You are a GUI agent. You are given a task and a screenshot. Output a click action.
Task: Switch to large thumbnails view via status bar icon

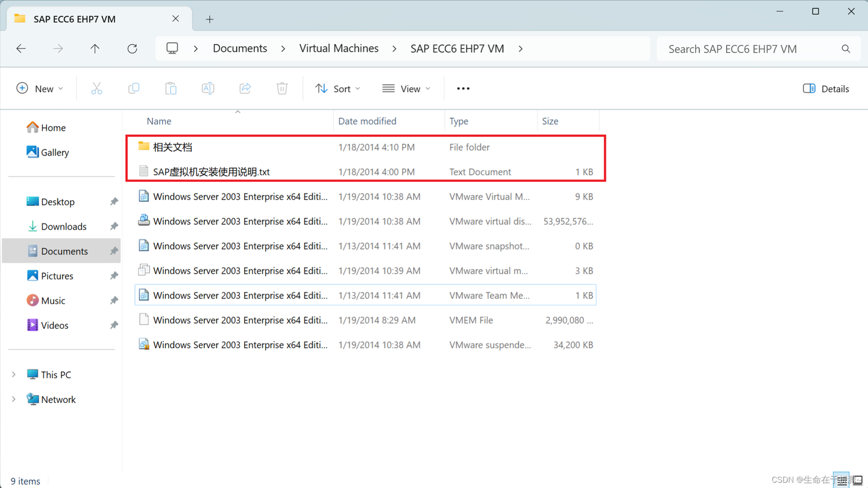857,480
